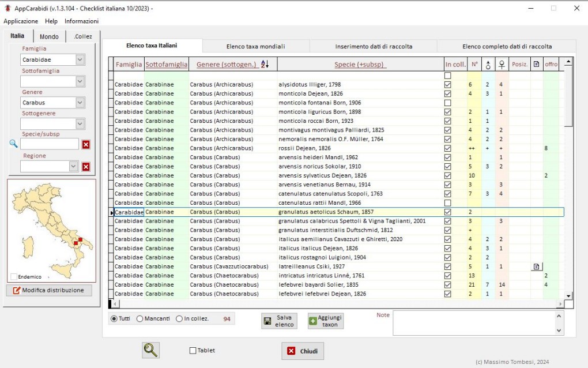This screenshot has height=368, width=588.
Task: Enable the Tablet checkbox
Action: click(x=193, y=351)
